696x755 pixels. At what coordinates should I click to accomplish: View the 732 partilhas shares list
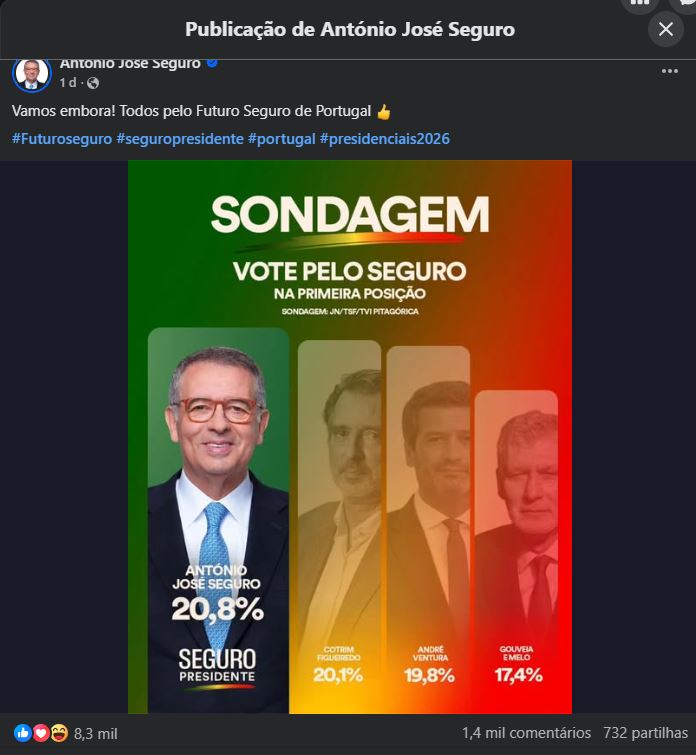[x=646, y=733]
